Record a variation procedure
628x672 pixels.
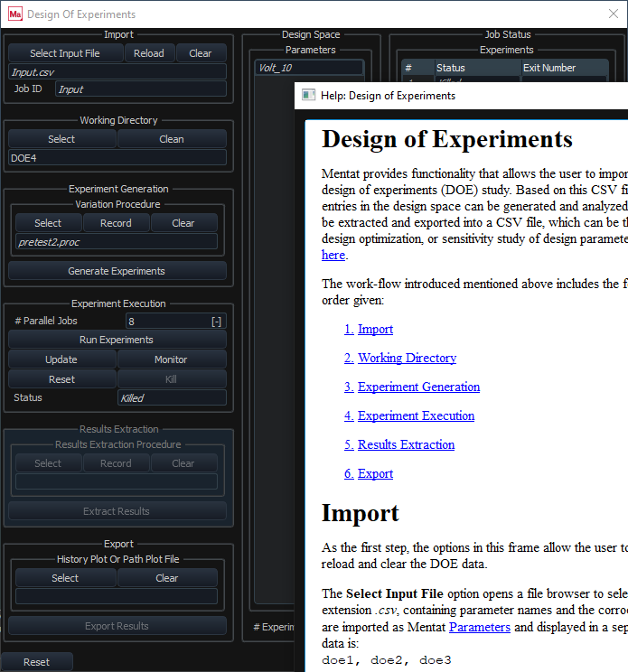coord(116,223)
